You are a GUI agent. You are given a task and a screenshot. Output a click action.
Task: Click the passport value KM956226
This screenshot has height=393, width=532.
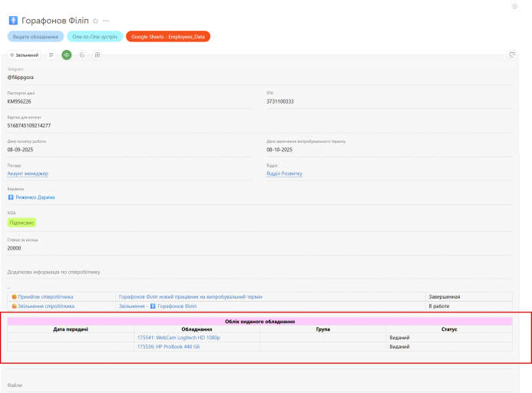pyautogui.click(x=19, y=101)
